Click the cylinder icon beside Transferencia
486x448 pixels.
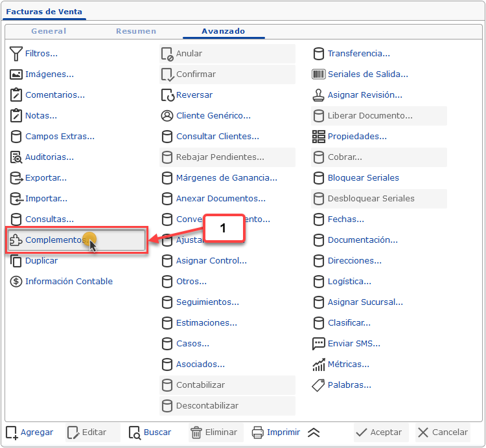(319, 54)
